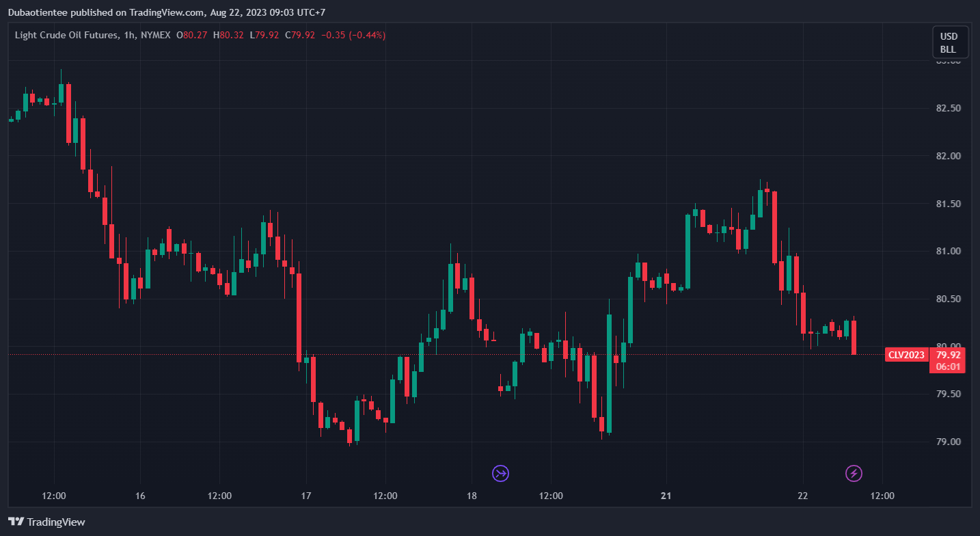This screenshot has width=980, height=536.
Task: Click the TradingView logo at bottom left
Action: (46, 522)
